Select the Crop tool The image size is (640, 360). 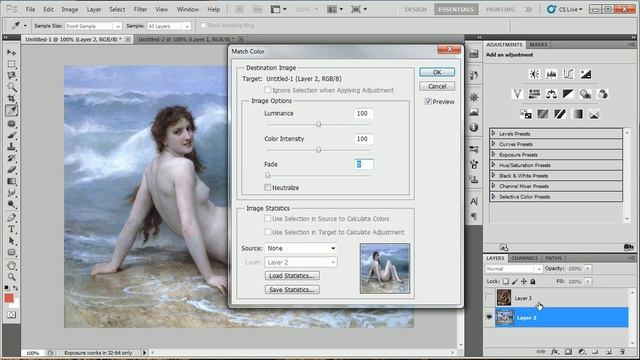pyautogui.click(x=11, y=98)
